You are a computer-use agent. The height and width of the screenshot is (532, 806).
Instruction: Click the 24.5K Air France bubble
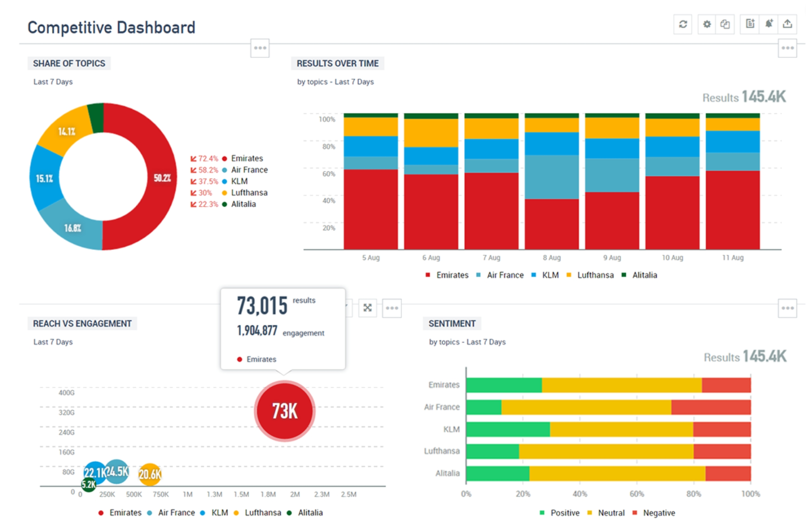[118, 471]
